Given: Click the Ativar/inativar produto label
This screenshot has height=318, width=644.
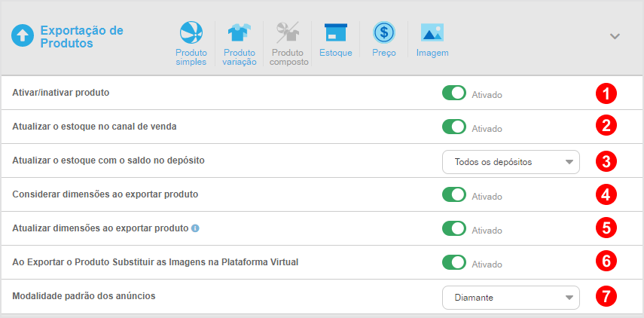Looking at the screenshot, I should coord(61,93).
